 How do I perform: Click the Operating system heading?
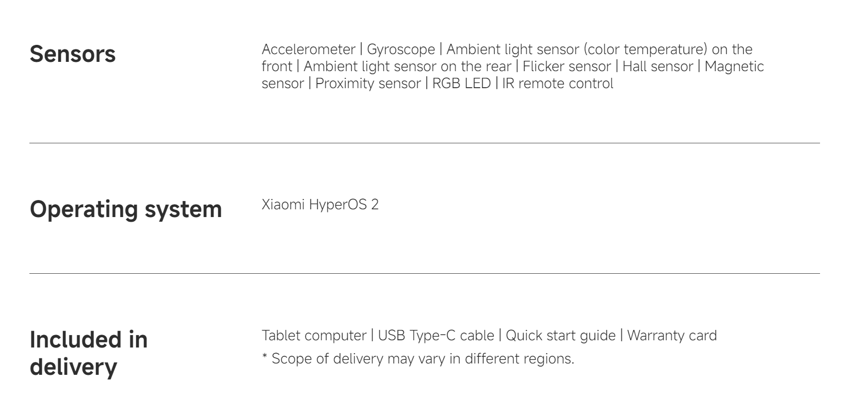(126, 209)
